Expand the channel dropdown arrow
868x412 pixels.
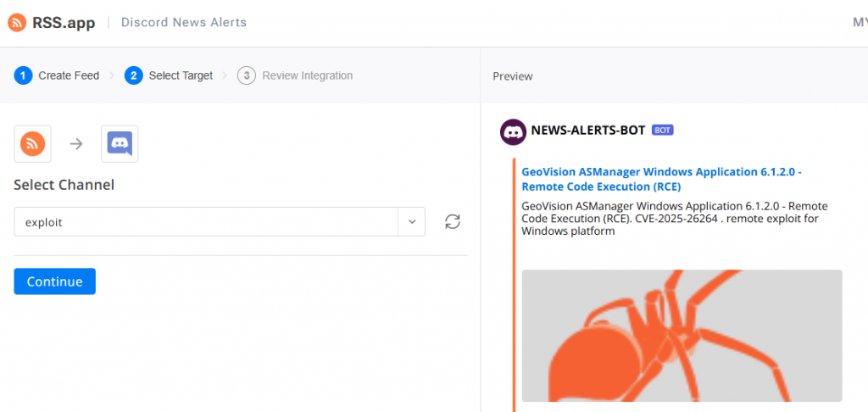pyautogui.click(x=412, y=222)
